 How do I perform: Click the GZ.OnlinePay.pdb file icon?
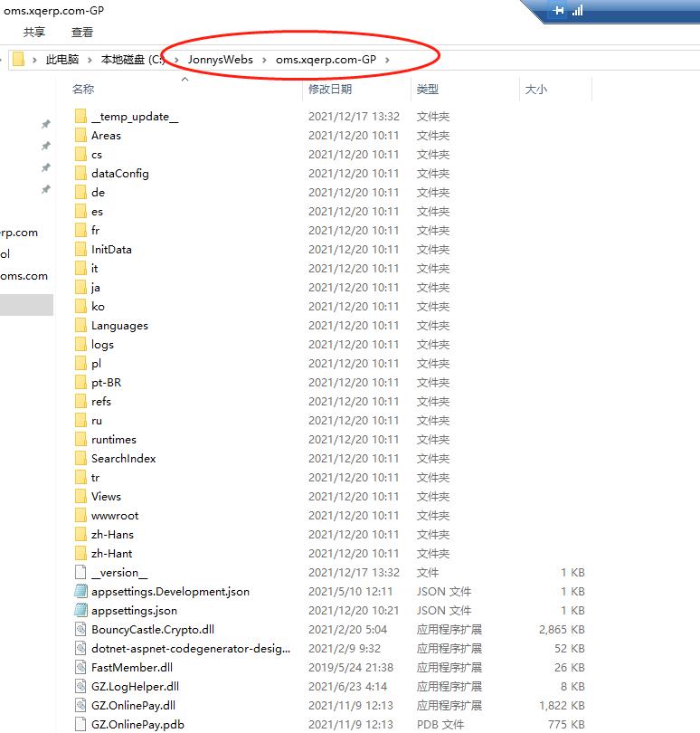click(x=80, y=725)
